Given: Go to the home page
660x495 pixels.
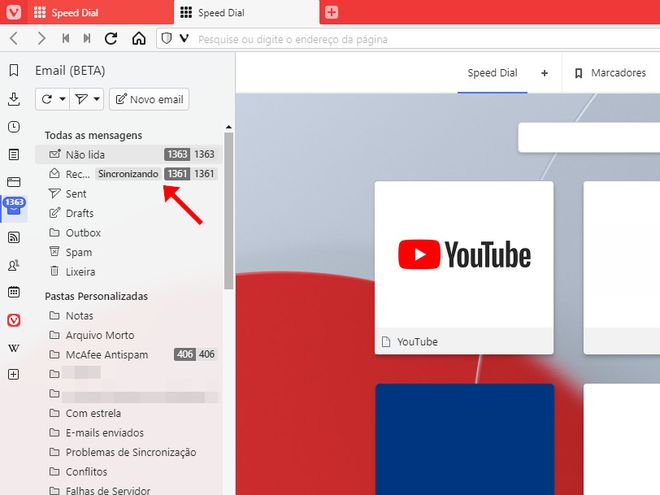Looking at the screenshot, I should click(x=139, y=39).
